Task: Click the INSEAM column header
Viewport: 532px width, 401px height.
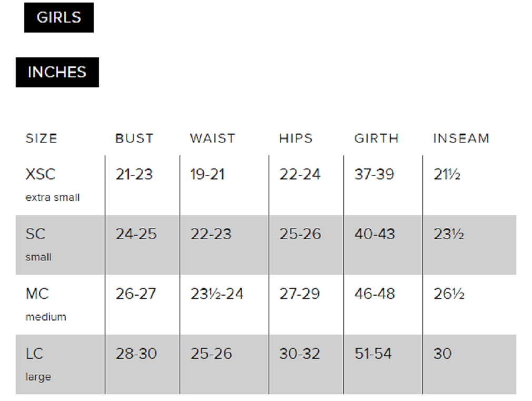Action: point(461,138)
